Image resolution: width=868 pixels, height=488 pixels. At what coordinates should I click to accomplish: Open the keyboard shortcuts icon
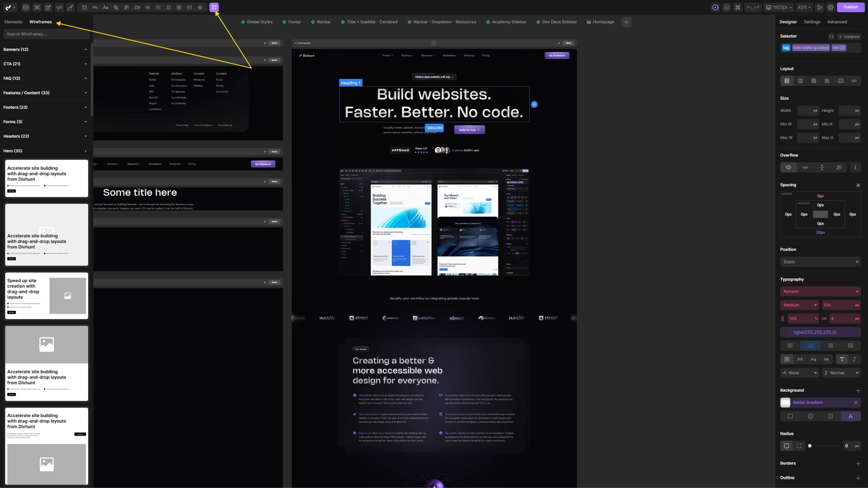click(x=738, y=7)
